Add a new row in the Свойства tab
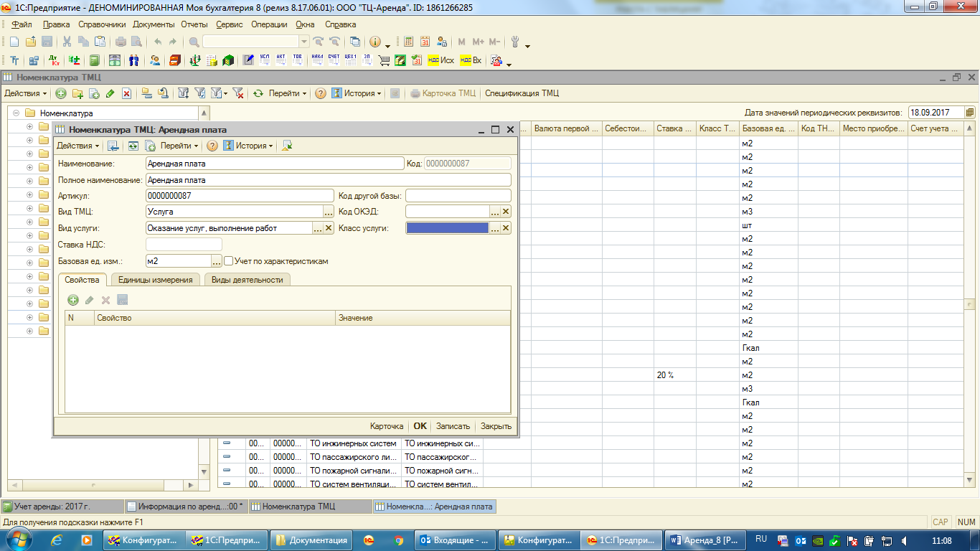This screenshot has height=551, width=980. (73, 300)
